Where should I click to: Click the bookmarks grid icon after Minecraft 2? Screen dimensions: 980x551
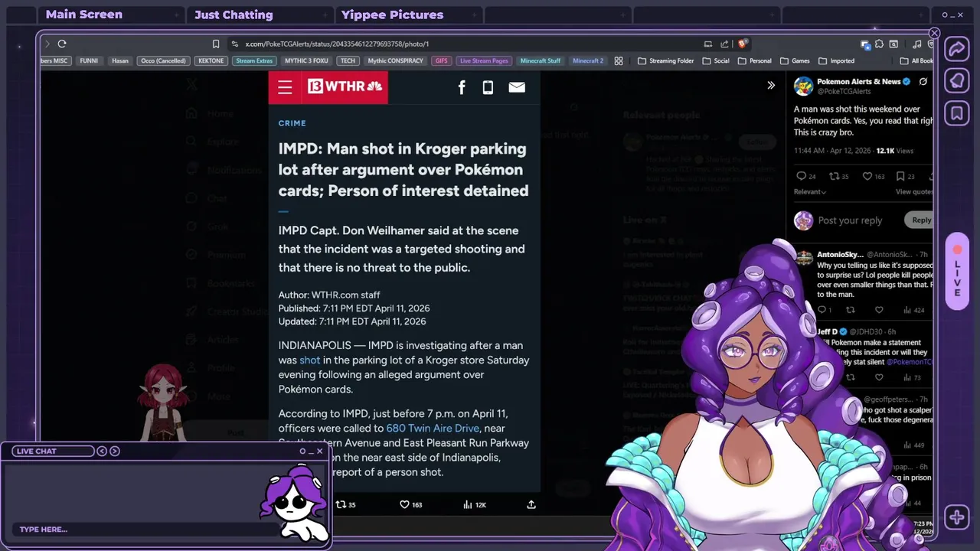(619, 60)
